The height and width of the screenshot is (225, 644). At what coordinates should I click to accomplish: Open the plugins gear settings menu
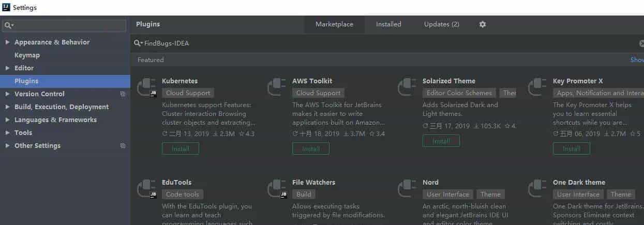(x=483, y=24)
